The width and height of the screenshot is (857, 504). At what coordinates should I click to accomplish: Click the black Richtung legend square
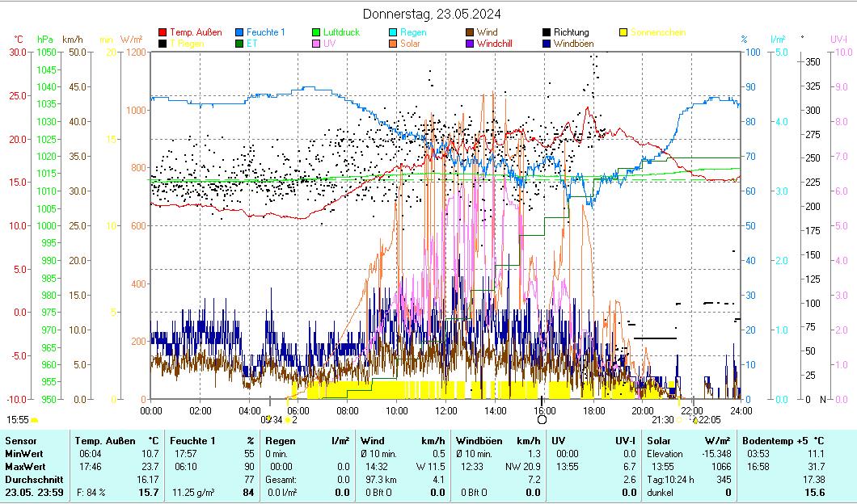pyautogui.click(x=547, y=33)
